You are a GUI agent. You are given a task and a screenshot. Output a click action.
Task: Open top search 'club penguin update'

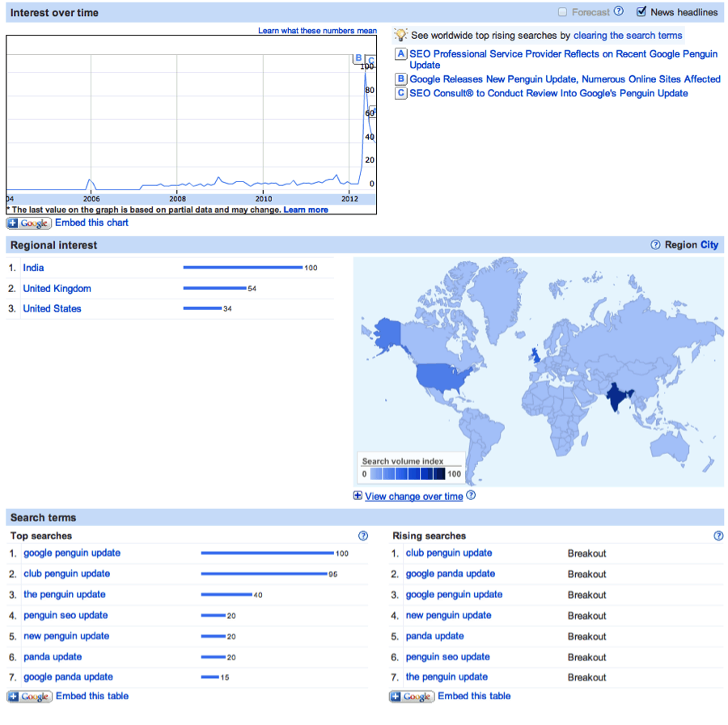67,574
